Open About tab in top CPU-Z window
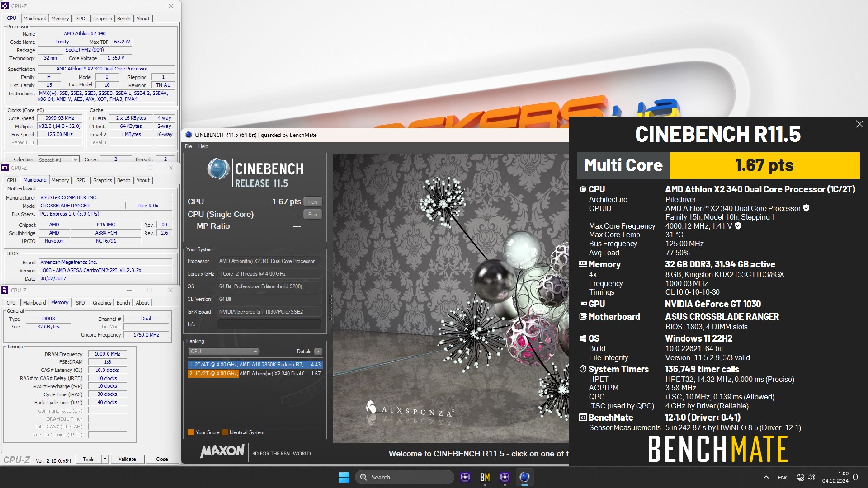 [143, 19]
